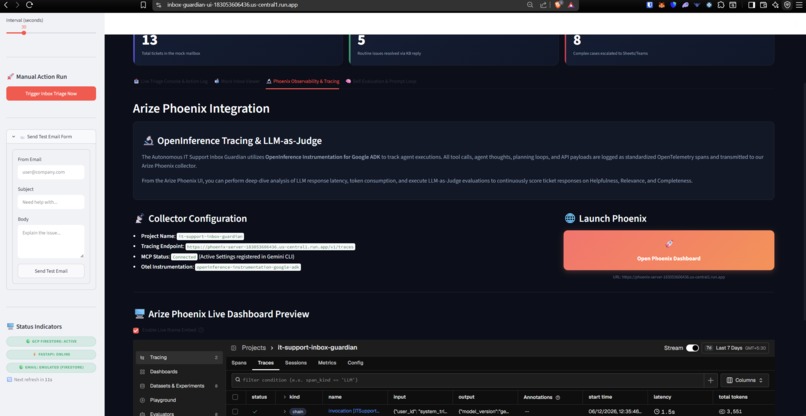The image size is (806, 416).
Task: Click the it-support-inbox-guardian project name code
Action: coord(210,237)
